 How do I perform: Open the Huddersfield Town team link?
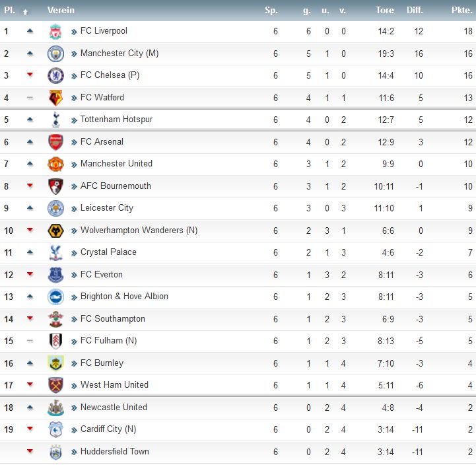point(115,452)
